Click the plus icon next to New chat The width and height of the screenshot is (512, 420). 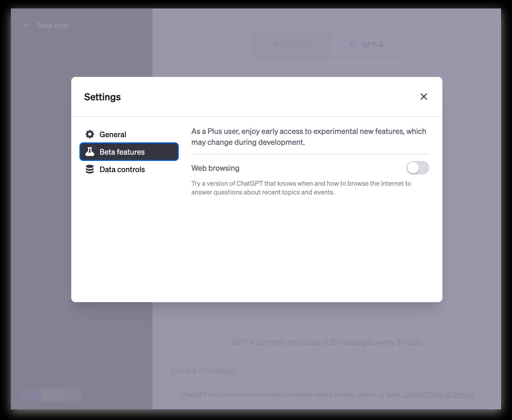coord(26,25)
